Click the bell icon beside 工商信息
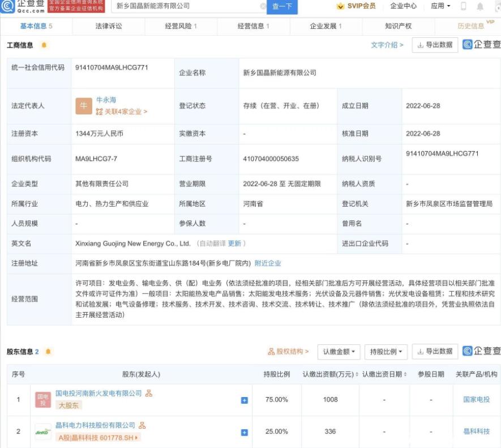Image resolution: width=501 pixels, height=448 pixels. pyautogui.click(x=44, y=45)
